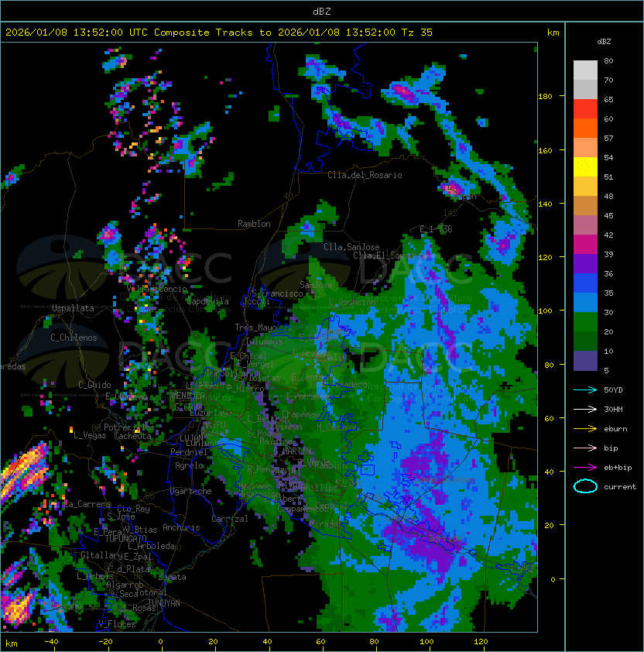Click the L_Vegas map label
644x652 pixels.
tap(90, 435)
